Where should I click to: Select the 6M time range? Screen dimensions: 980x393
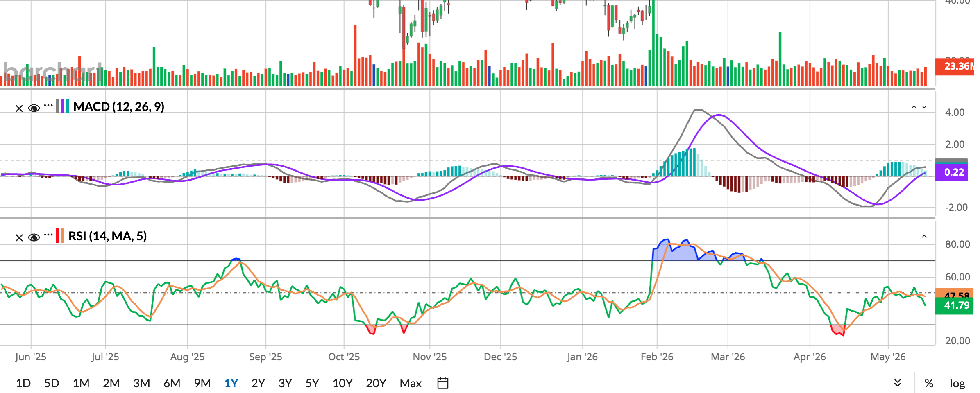(x=172, y=384)
